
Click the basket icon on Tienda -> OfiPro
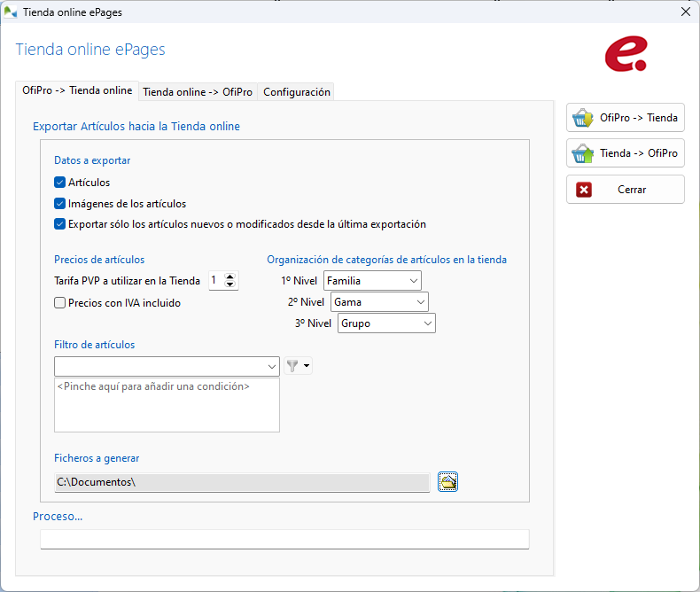582,153
